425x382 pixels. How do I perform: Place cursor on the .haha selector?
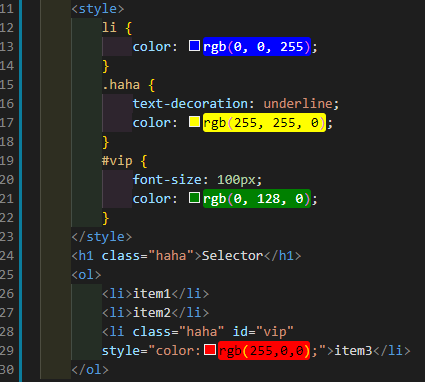pos(121,85)
